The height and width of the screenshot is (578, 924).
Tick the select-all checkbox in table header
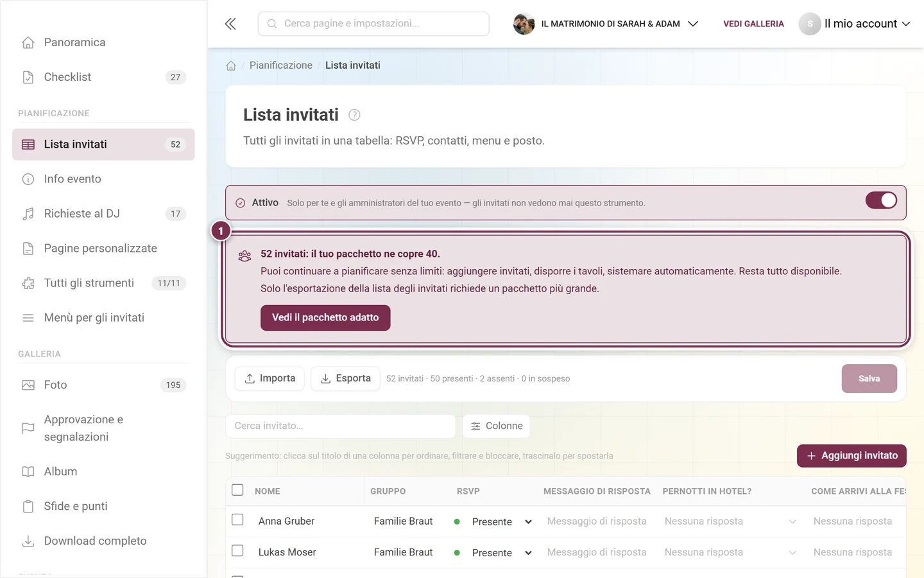tap(237, 490)
